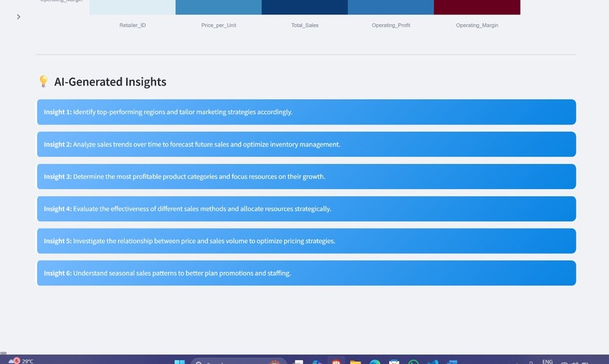The height and width of the screenshot is (364, 609).
Task: Expand the collapsed sidebar chevron
Action: (18, 17)
